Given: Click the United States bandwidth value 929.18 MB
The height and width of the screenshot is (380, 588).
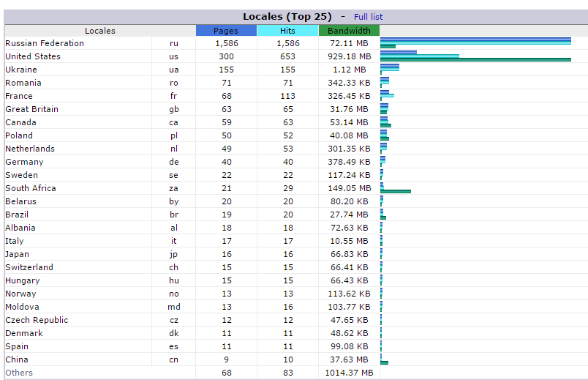Looking at the screenshot, I should pyautogui.click(x=349, y=56).
